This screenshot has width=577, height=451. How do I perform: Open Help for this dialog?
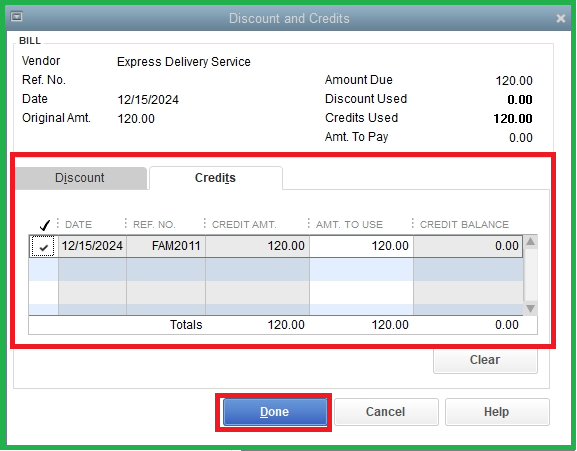497,412
